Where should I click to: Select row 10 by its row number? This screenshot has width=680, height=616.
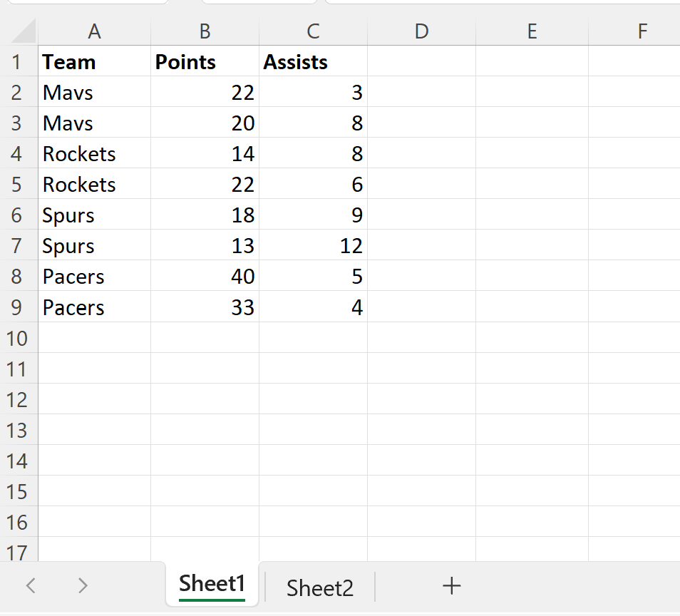click(18, 338)
